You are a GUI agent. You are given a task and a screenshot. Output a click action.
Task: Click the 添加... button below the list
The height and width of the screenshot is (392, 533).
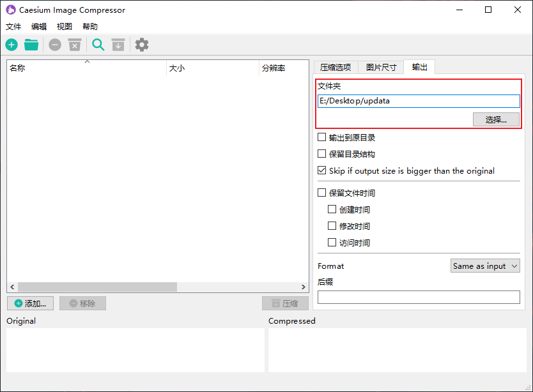(30, 303)
